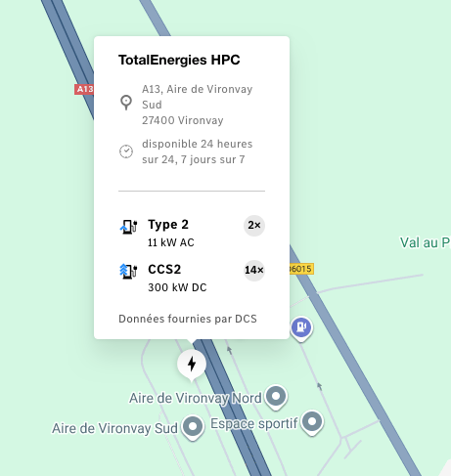This screenshot has height=476, width=451.
Task: Click the 14× connector count badge
Action: [x=254, y=270]
